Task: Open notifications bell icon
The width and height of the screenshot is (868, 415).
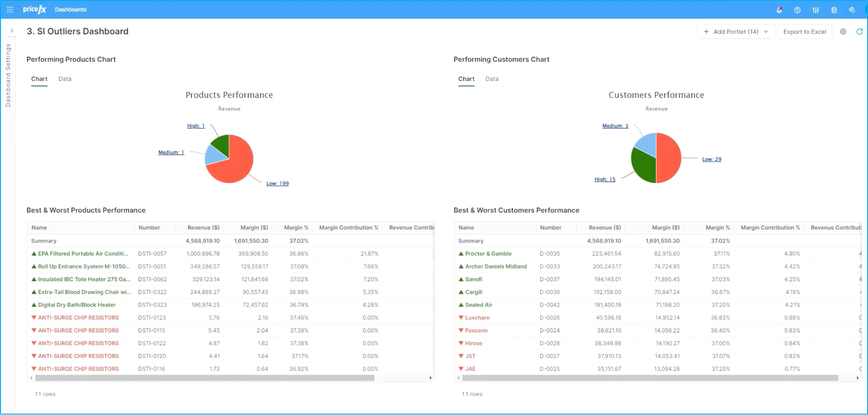Action: tap(779, 10)
